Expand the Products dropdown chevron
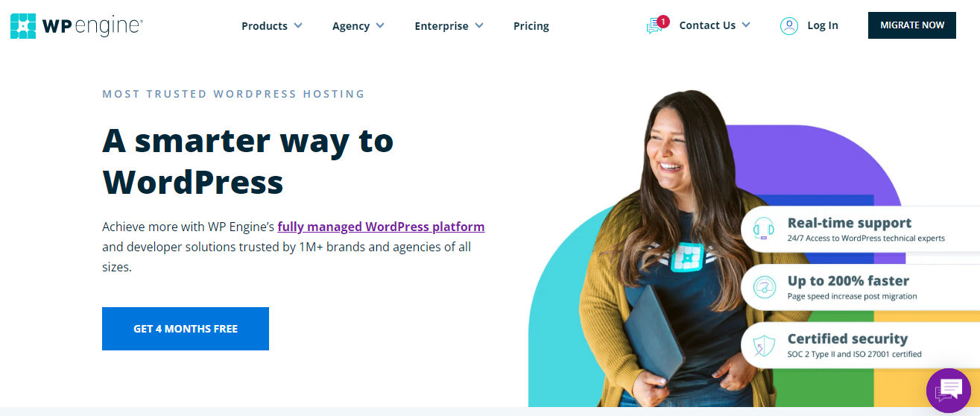 298,25
